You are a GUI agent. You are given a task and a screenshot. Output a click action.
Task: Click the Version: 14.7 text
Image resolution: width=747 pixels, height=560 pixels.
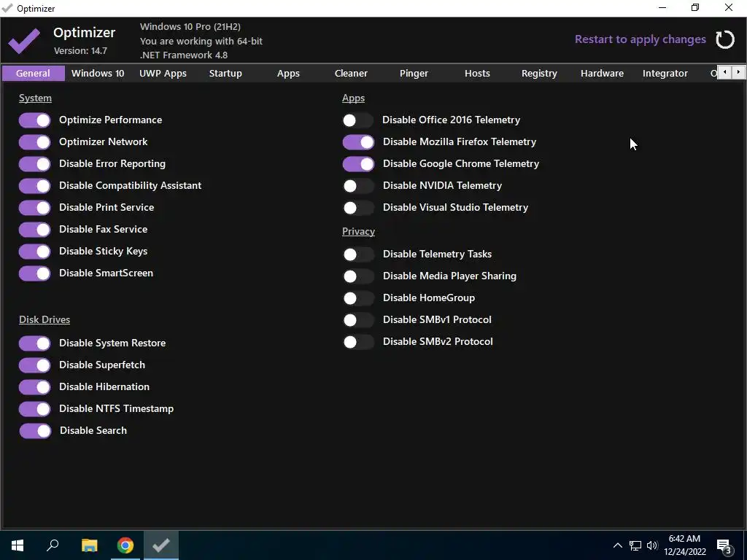click(x=80, y=51)
